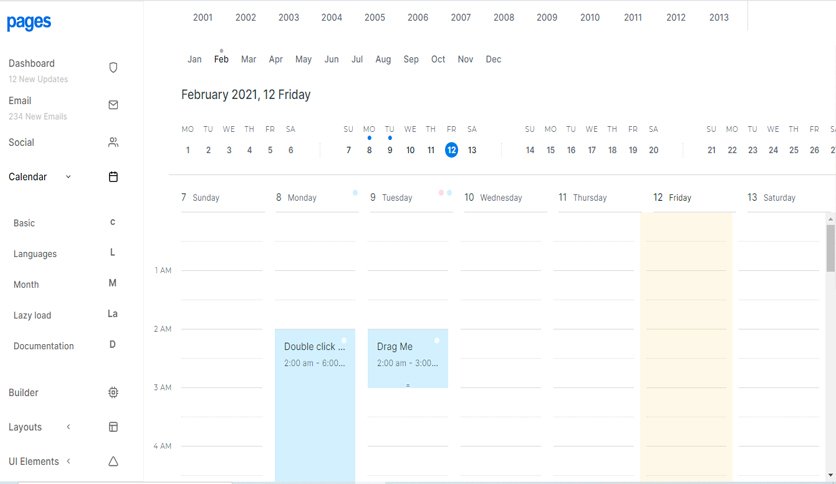Expand the UI Elements menu arrow
Screen dimensions: 836x484
[x=68, y=461]
